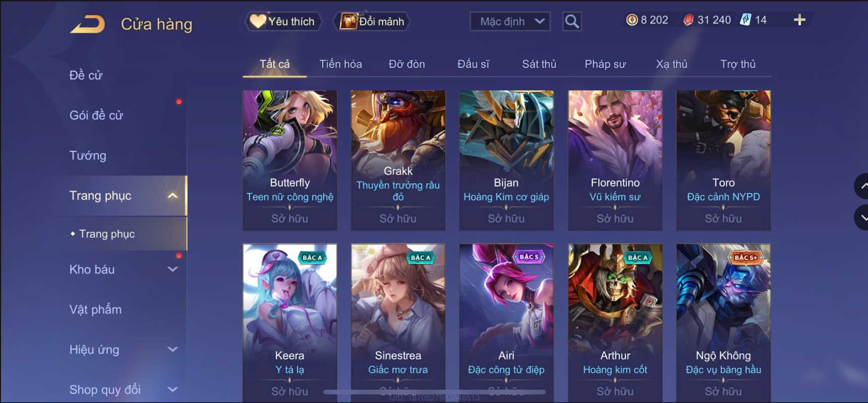Open Đổi mảnh fragment exchange
This screenshot has width=868, height=403.
[372, 21]
